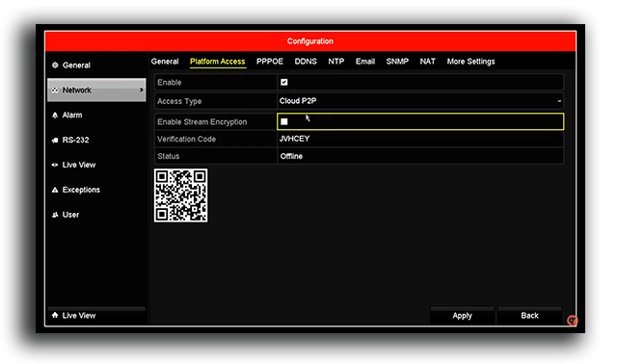Click the Access Type label
The image size is (618, 364).
click(x=179, y=101)
